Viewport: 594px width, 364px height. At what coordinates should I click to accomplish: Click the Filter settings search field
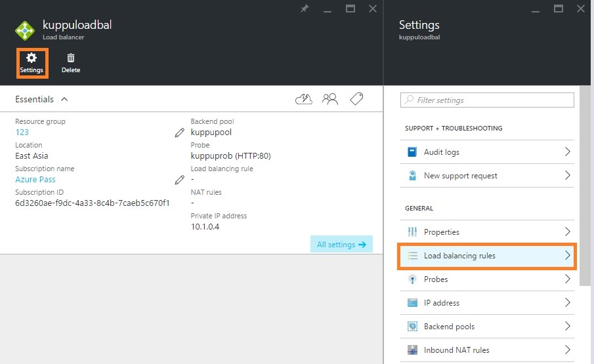487,100
